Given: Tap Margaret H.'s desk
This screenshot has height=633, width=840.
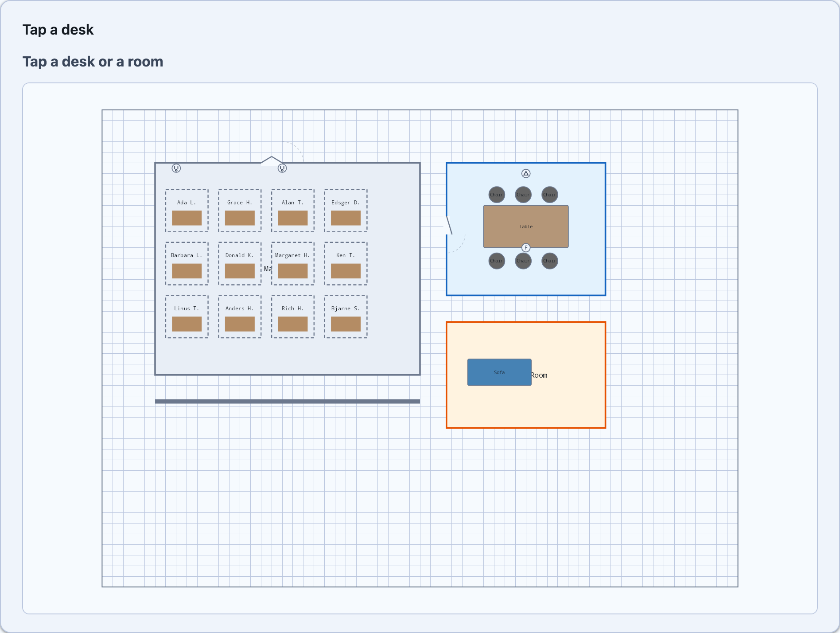Looking at the screenshot, I should point(293,263).
